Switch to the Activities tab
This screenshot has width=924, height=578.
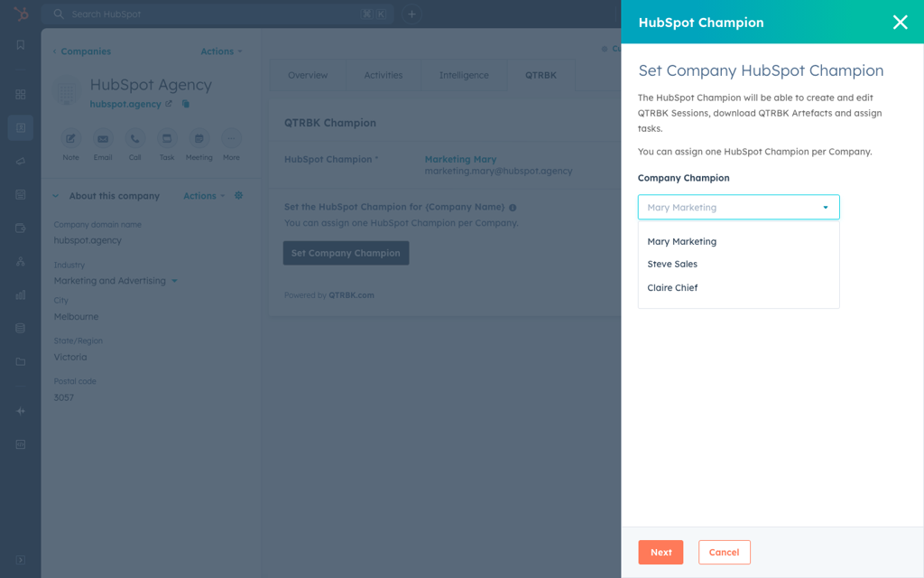(383, 75)
